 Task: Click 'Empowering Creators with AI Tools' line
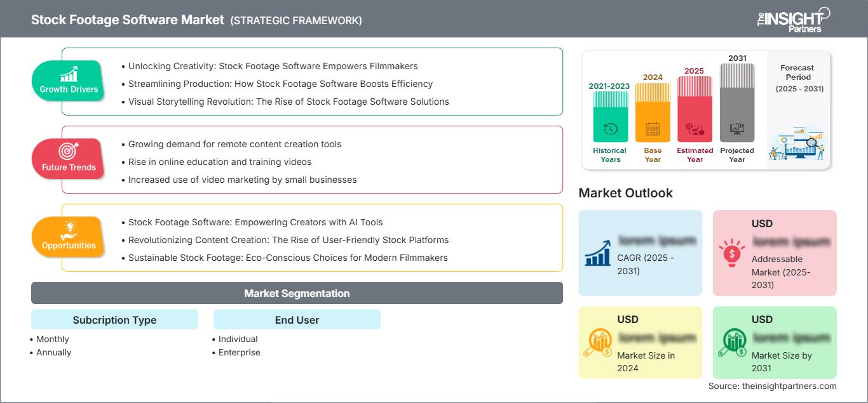click(255, 222)
